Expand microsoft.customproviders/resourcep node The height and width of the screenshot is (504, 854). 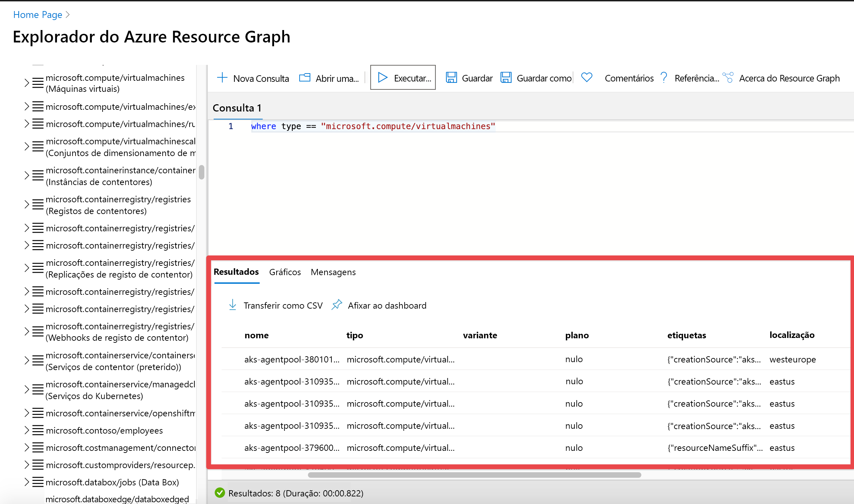coord(27,465)
